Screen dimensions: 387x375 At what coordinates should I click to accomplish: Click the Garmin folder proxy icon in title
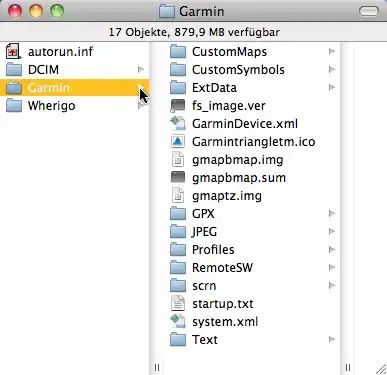tap(167, 12)
